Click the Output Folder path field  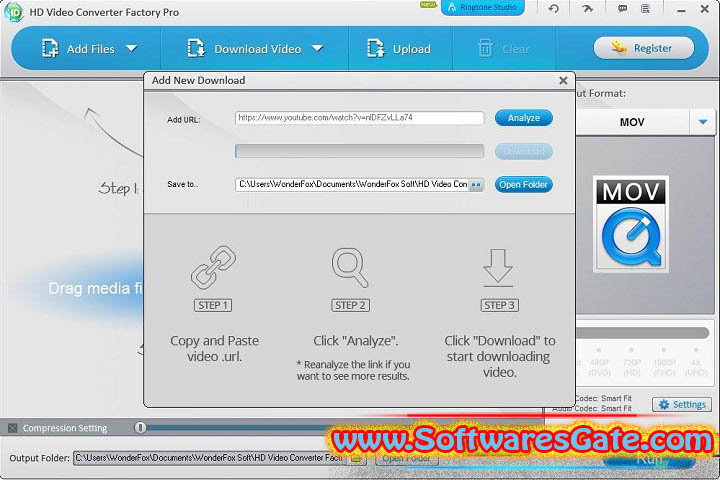point(209,458)
